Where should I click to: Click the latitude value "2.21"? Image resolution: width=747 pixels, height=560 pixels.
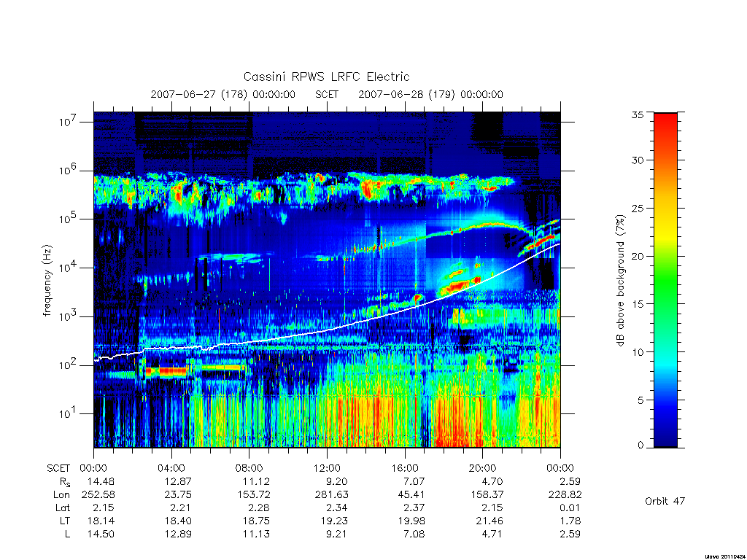tap(181, 507)
